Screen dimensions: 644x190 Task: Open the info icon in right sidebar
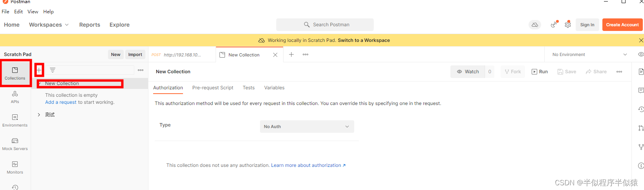[641, 166]
